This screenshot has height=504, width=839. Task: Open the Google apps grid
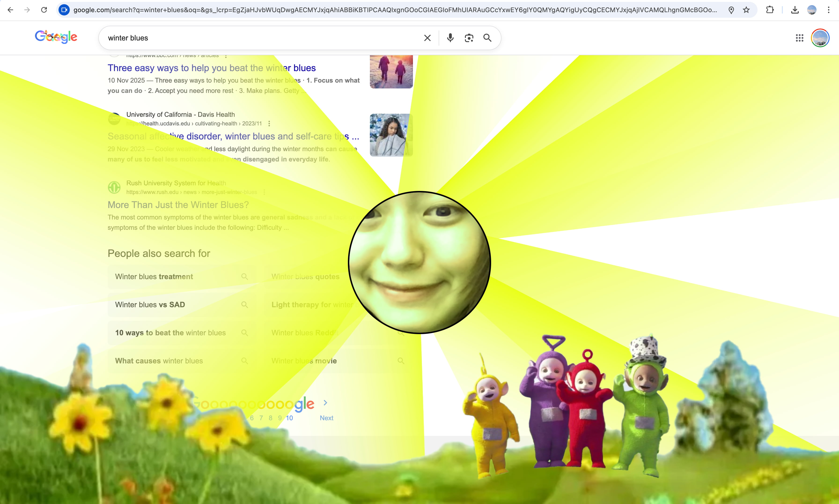(x=799, y=38)
